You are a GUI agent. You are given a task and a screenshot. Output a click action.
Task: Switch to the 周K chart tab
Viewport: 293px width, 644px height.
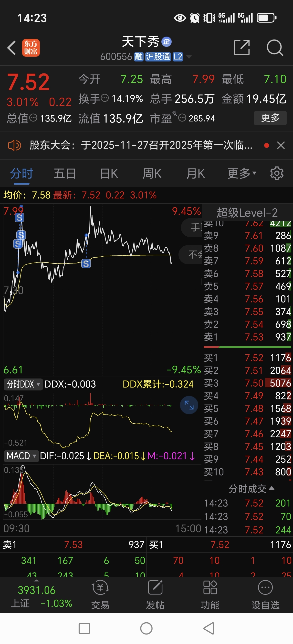click(x=152, y=173)
